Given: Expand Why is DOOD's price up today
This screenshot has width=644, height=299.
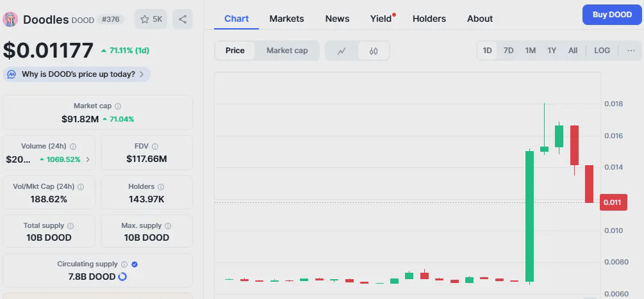Looking at the screenshot, I should pos(77,74).
